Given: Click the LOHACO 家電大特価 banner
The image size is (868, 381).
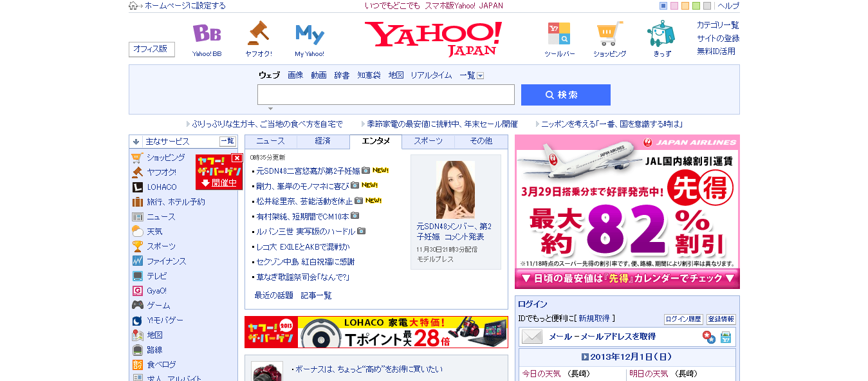Looking at the screenshot, I should pyautogui.click(x=376, y=332).
